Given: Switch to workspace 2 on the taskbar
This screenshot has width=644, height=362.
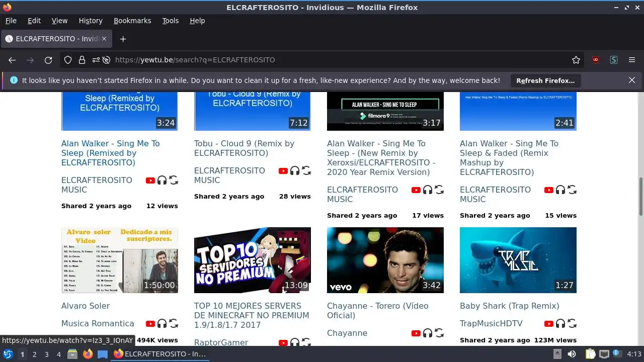Looking at the screenshot, I should 34,354.
